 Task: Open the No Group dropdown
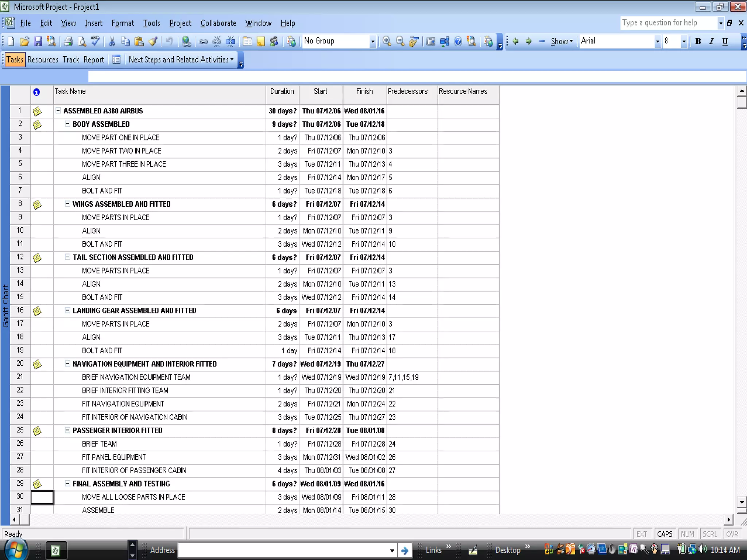point(372,42)
